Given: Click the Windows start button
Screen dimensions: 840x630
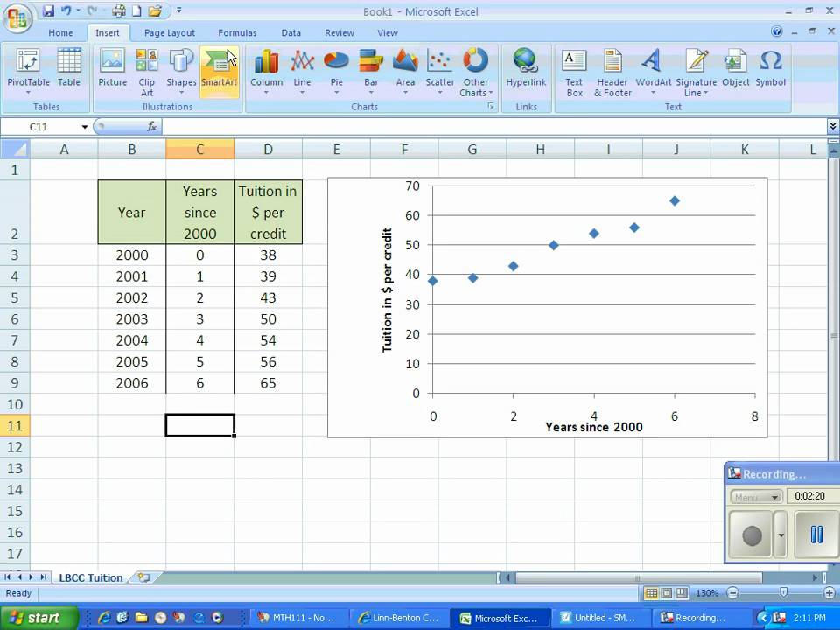Looking at the screenshot, I should [x=38, y=618].
